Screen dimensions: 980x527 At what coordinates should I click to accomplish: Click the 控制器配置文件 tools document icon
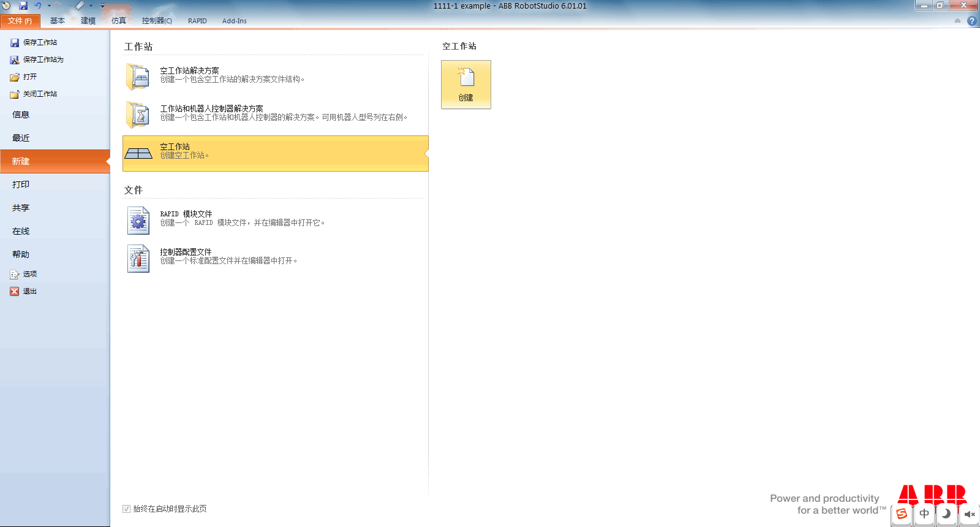tap(138, 259)
